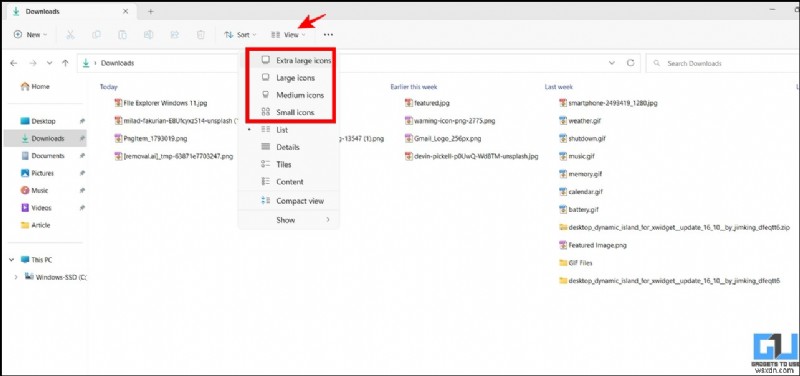800x376 pixels.
Task: Choose Large icons view
Action: pos(289,78)
